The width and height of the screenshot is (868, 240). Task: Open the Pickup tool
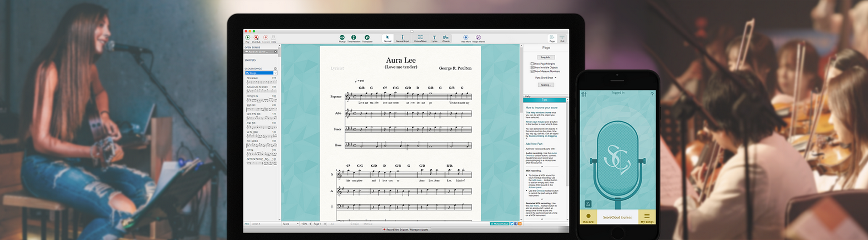coord(342,38)
